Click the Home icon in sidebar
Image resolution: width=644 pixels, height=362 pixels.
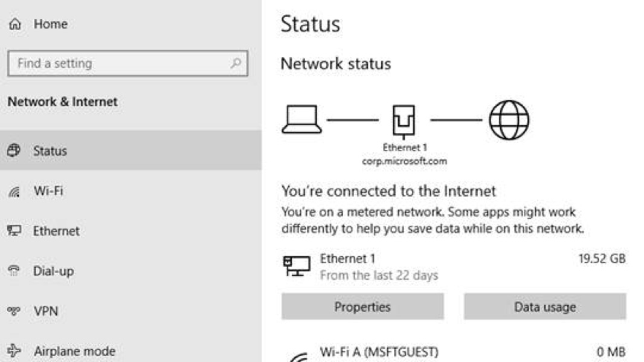(x=13, y=24)
